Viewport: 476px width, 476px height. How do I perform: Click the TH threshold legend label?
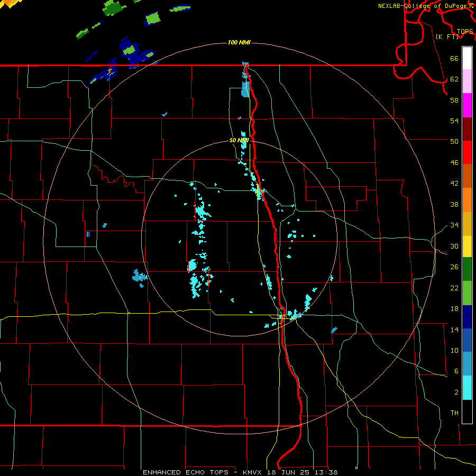click(454, 413)
